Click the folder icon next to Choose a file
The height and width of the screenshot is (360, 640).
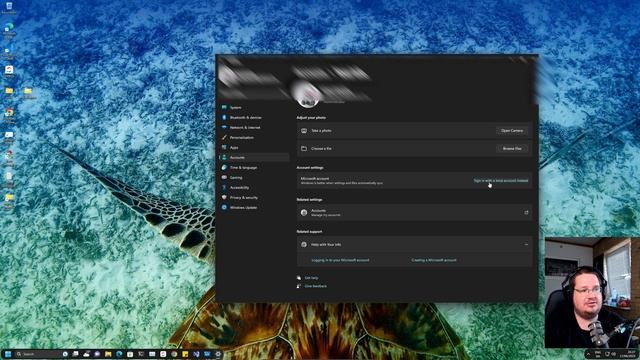click(304, 149)
